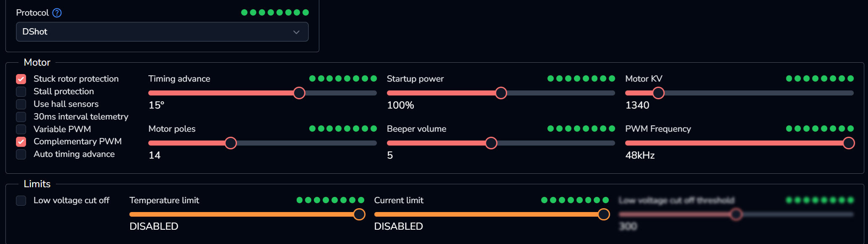Enable Use hall sensors checkbox
Screen dimensions: 868x244
coord(21,104)
